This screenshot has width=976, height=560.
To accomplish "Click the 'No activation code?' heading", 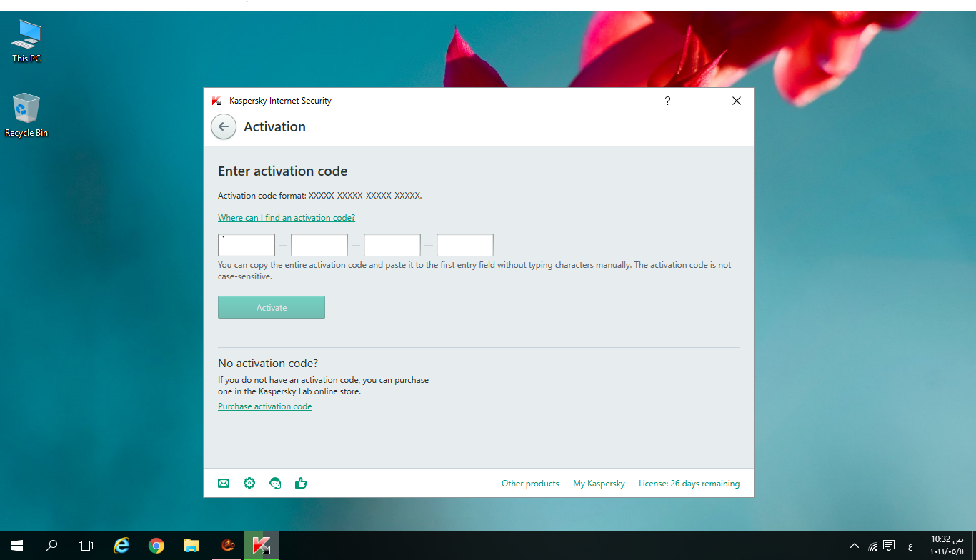I will [268, 364].
